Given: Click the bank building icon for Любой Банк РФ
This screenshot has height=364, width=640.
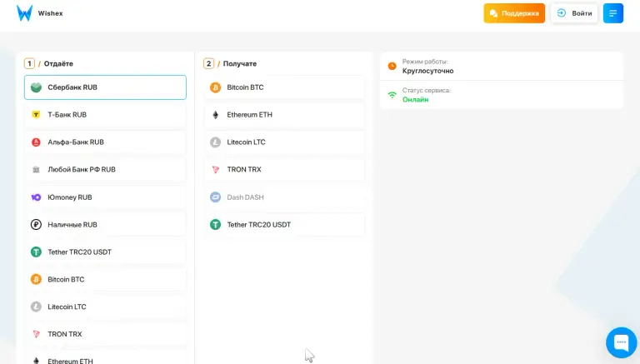Looking at the screenshot, I should pos(36,169).
